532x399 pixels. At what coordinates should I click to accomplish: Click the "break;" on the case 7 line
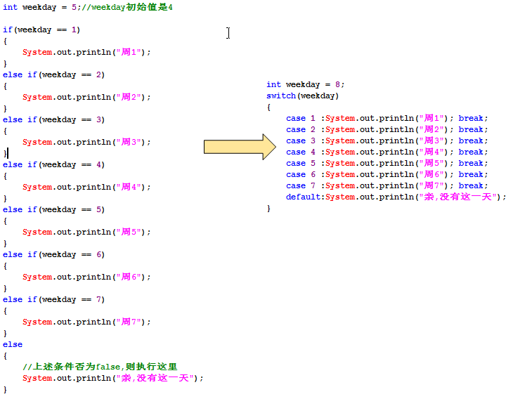point(473,185)
